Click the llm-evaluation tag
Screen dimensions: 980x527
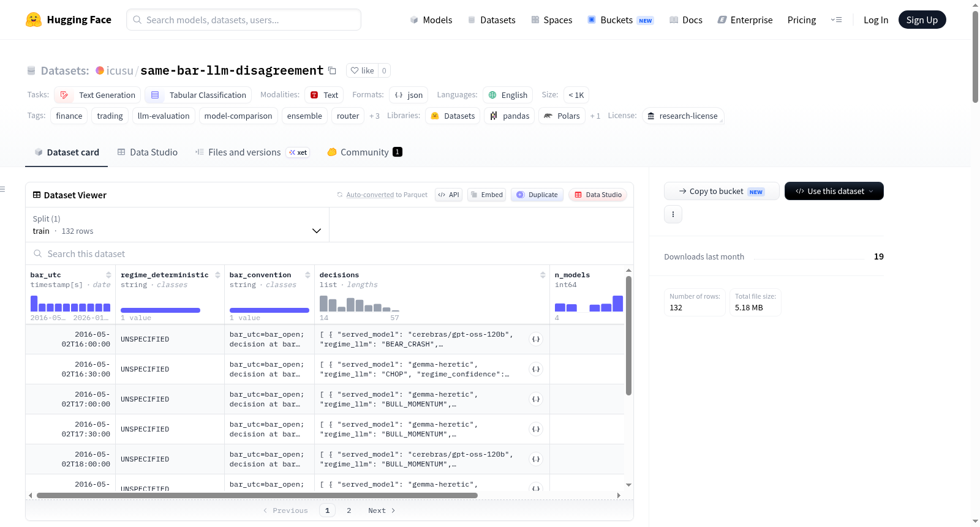click(x=164, y=116)
